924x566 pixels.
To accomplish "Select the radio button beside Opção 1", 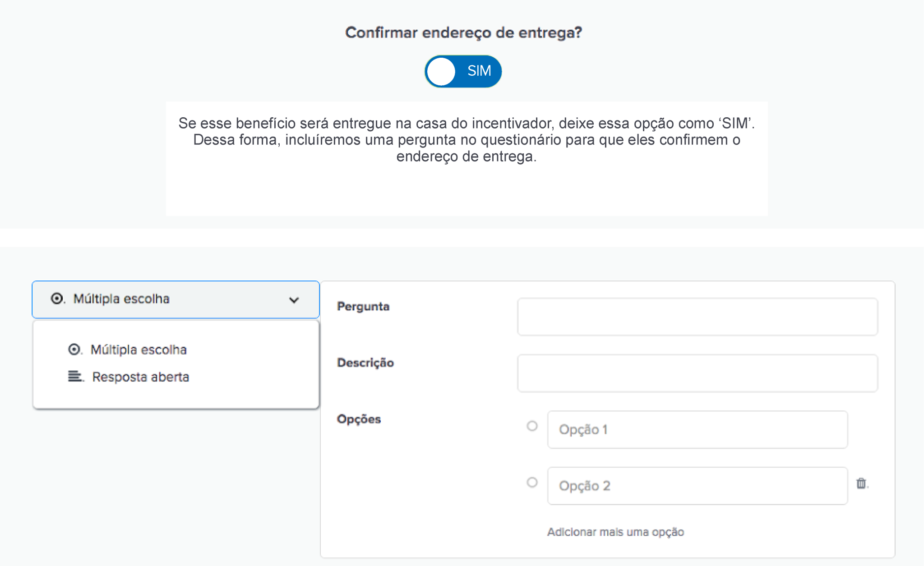I will [x=532, y=426].
